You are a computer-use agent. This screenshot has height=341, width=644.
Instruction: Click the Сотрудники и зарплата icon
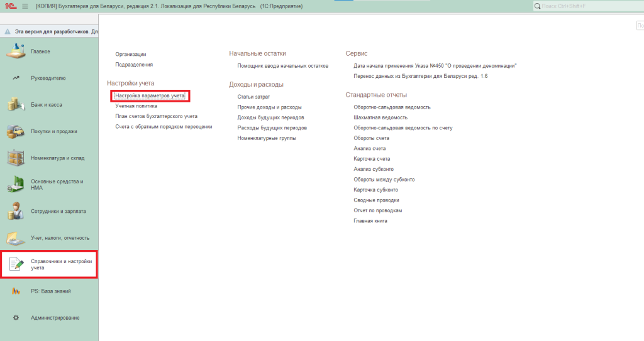coord(16,212)
